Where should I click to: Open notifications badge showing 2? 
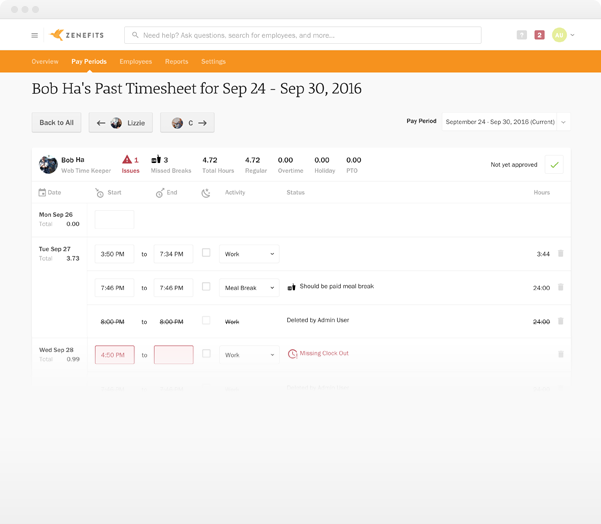pyautogui.click(x=539, y=35)
